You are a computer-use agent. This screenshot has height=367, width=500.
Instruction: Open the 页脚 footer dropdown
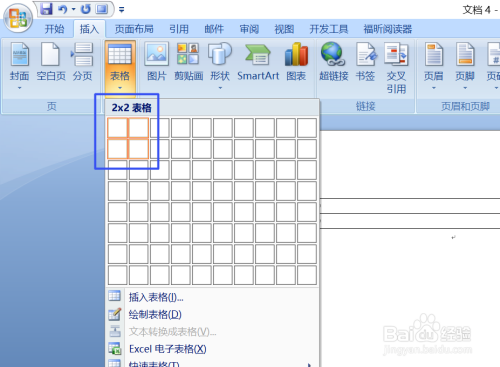465,66
